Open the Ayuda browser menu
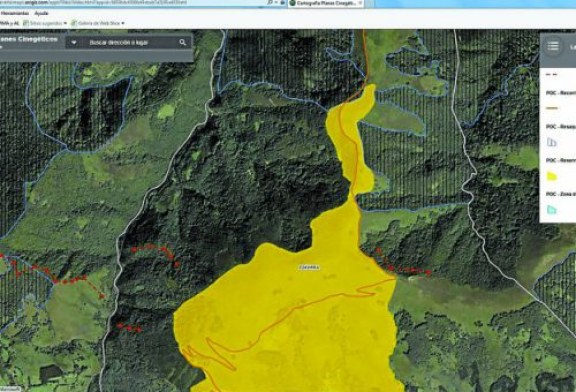This screenshot has width=576, height=392. pos(41,14)
